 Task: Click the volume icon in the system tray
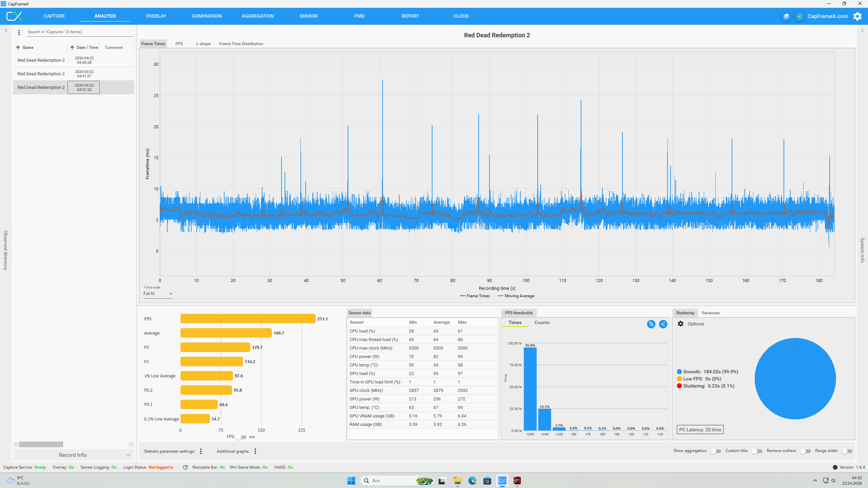click(x=834, y=481)
